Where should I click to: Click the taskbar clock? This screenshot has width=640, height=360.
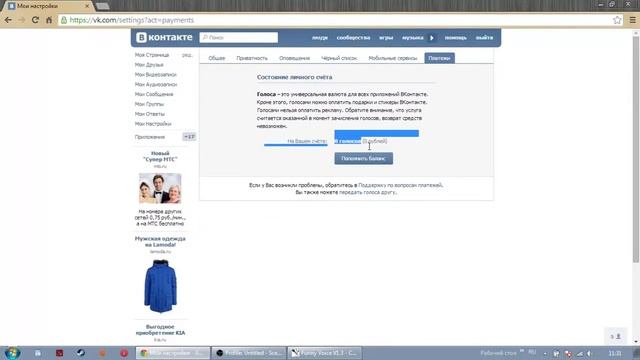click(x=615, y=353)
